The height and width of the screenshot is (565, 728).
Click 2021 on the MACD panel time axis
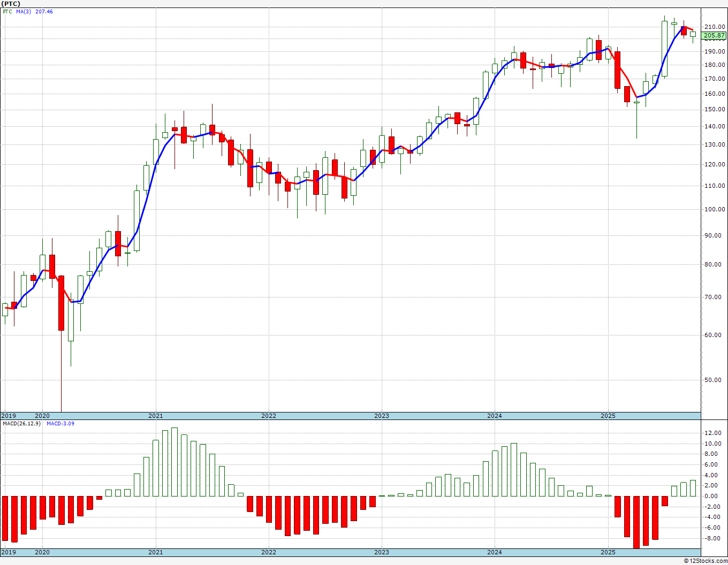156,552
